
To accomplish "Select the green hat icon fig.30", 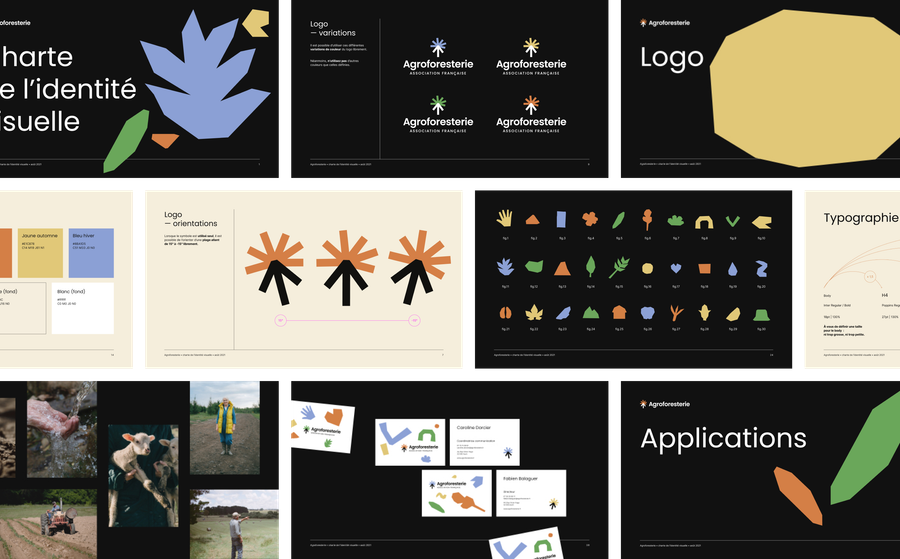I will [x=762, y=313].
